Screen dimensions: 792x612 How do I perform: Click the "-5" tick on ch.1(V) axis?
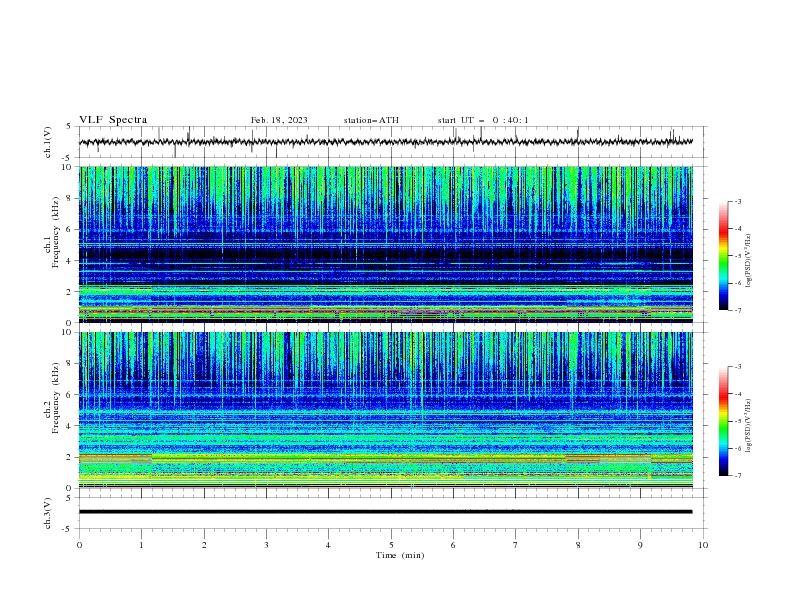click(x=67, y=158)
